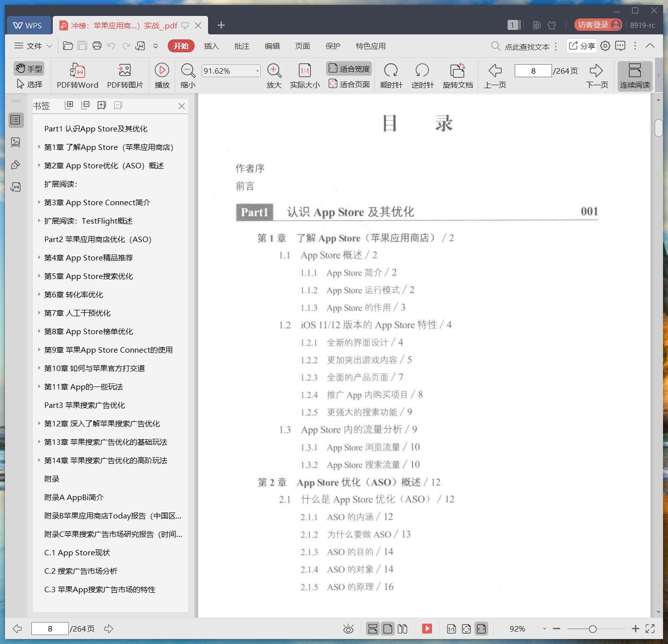Click the print icon
The width and height of the screenshot is (668, 644).
(x=97, y=46)
